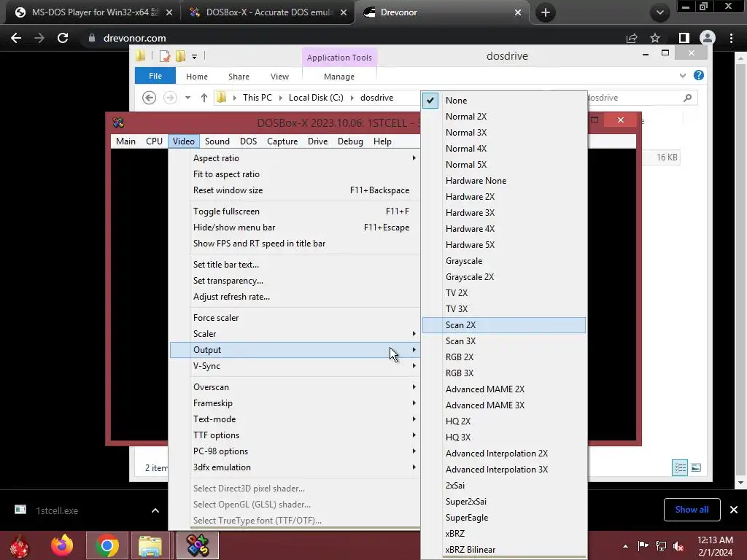The width and height of the screenshot is (747, 560).
Task: Click the taskbar clock
Action: point(715,546)
